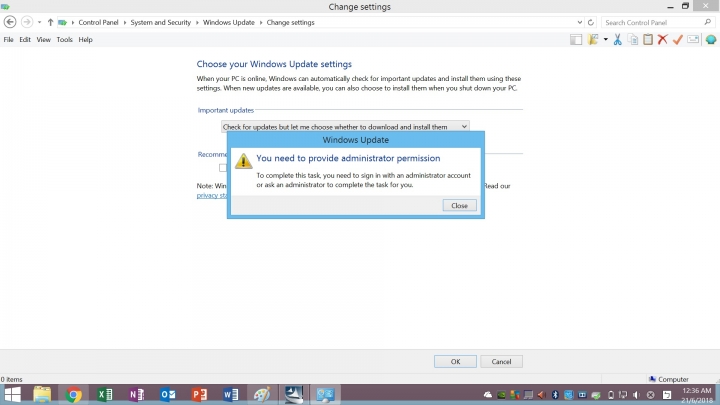This screenshot has width=720, height=405.
Task: Toggle the Recommended updates checkbox
Action: (223, 168)
